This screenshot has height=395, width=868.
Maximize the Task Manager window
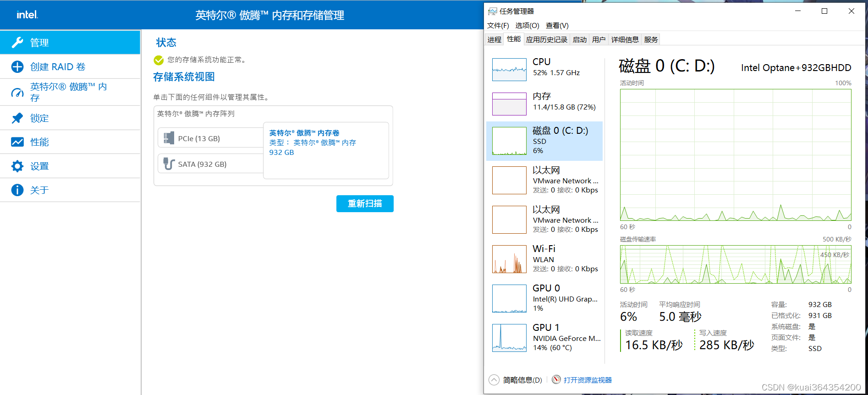pyautogui.click(x=824, y=11)
